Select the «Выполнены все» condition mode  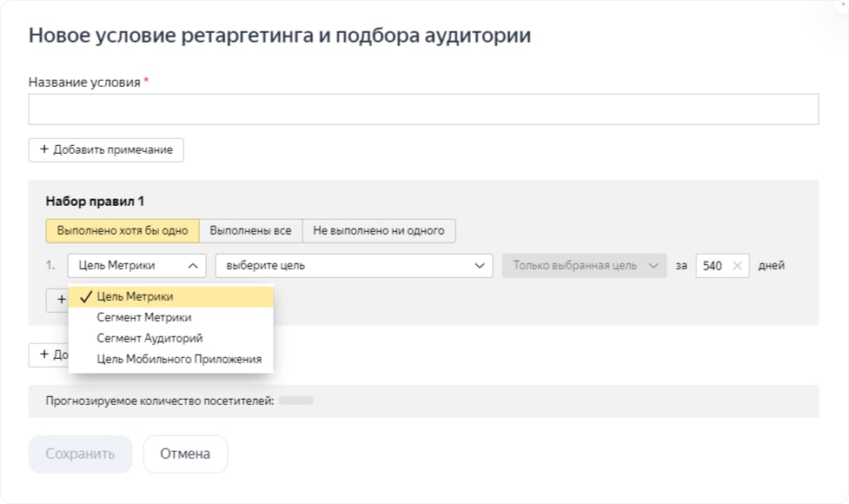[x=251, y=230]
